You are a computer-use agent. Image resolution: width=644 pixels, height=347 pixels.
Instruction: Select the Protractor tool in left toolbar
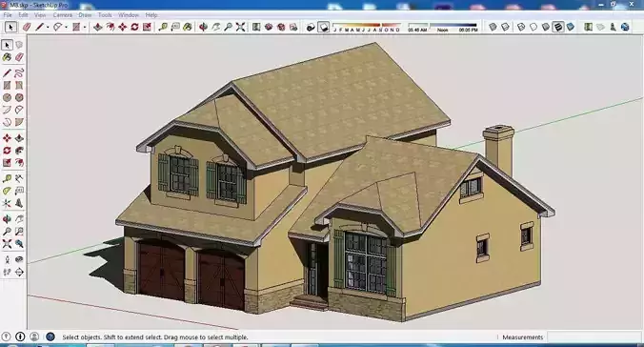pyautogui.click(x=7, y=192)
